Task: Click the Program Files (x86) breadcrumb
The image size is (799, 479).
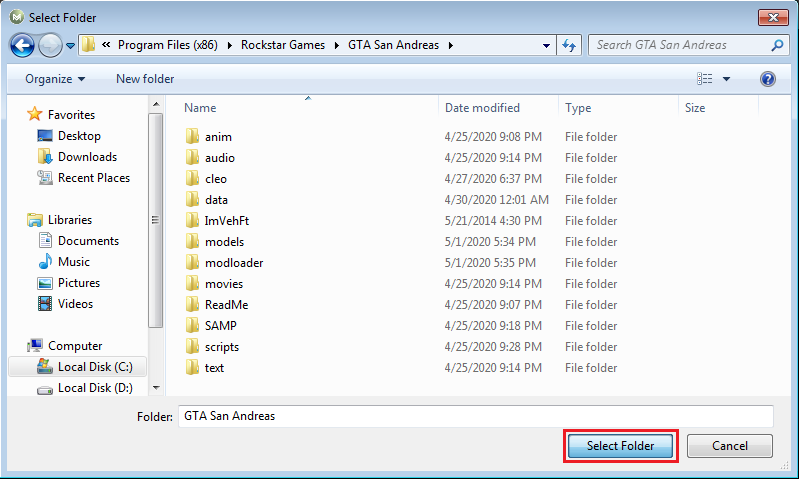Action: click(x=168, y=45)
